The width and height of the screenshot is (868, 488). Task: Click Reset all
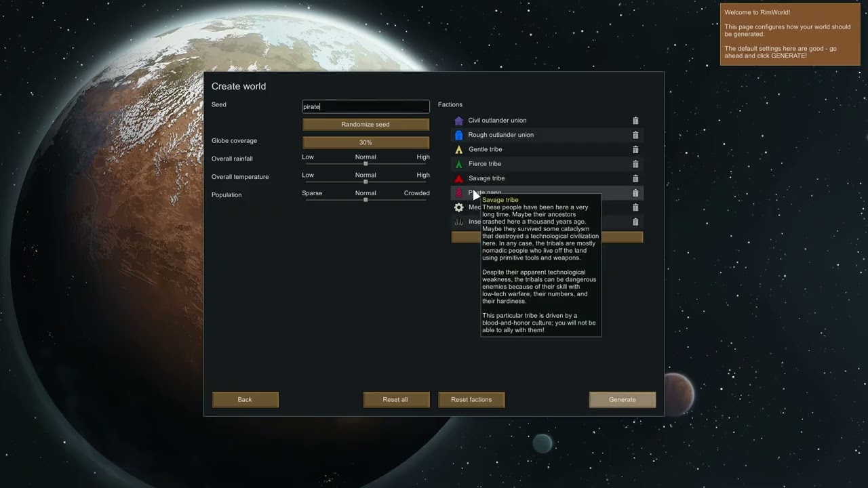click(x=395, y=400)
